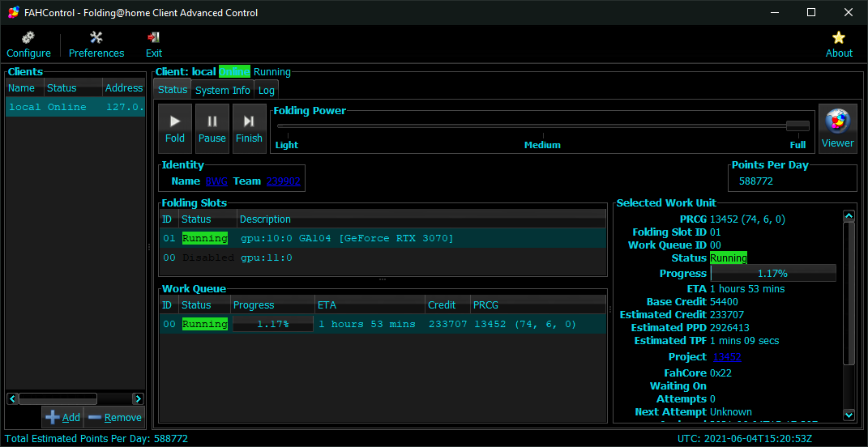Select the local client row
The image size is (868, 447).
(76, 107)
